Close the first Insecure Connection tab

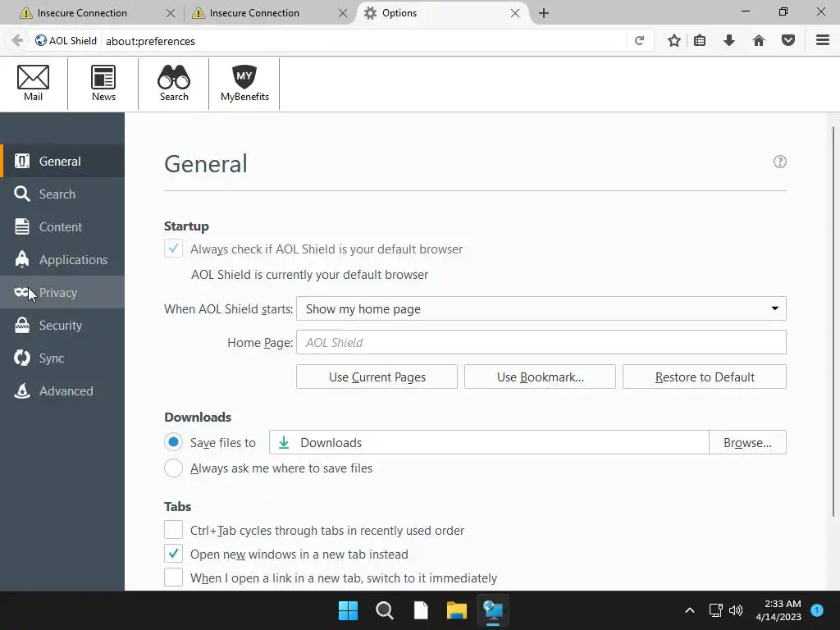171,13
